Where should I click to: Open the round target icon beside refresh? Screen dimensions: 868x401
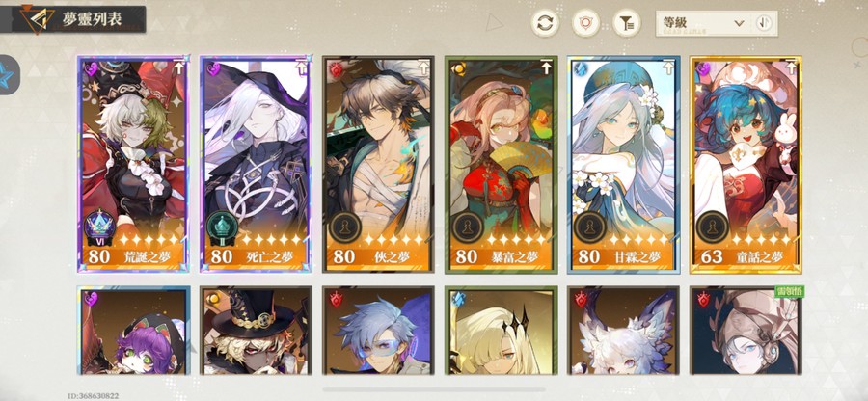click(585, 24)
